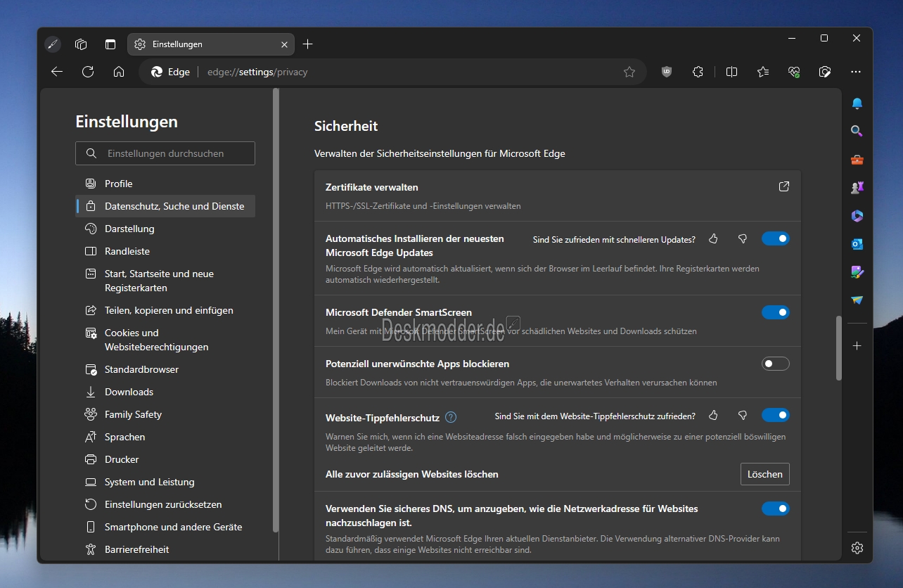Open Darstellung settings

click(x=165, y=229)
